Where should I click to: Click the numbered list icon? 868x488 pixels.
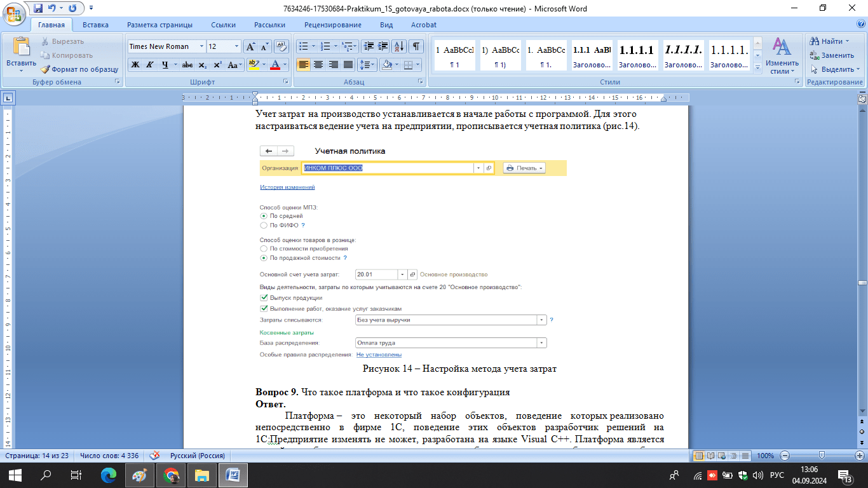(x=325, y=46)
